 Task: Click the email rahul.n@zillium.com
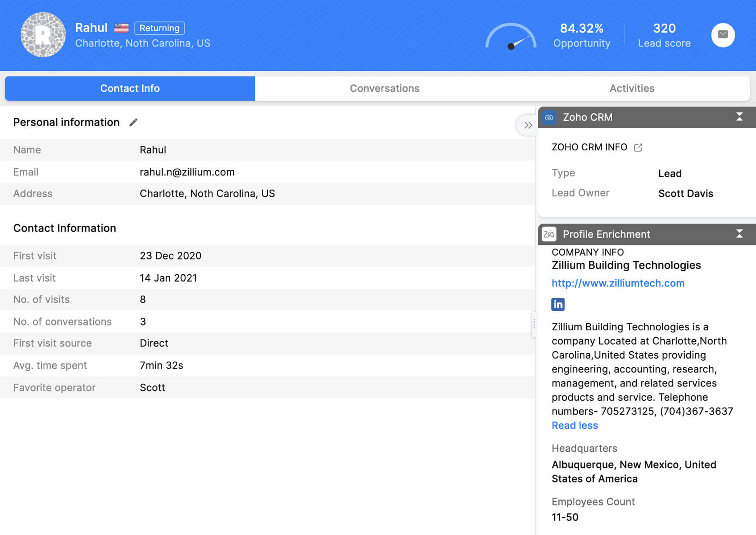tap(187, 172)
